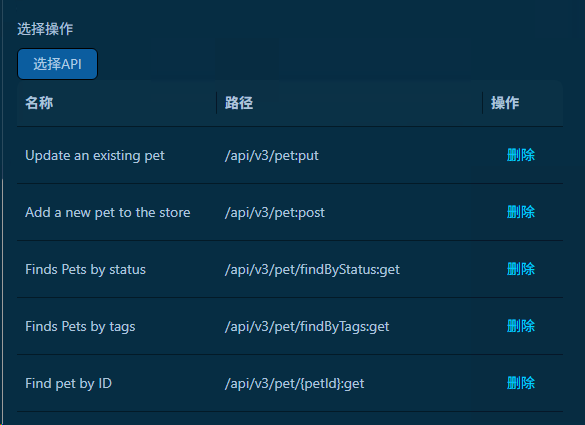Click the /api/v3/pet:put path cell
The height and width of the screenshot is (425, 585).
(272, 156)
